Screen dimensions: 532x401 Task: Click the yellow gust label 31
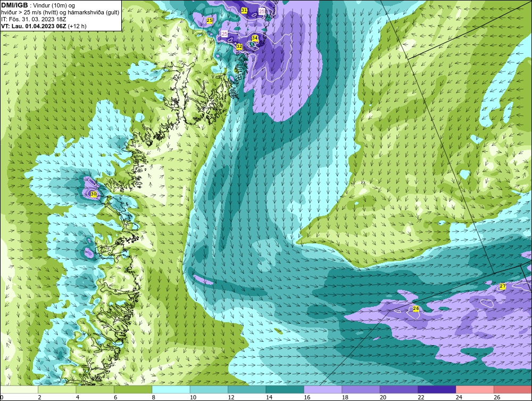(244, 10)
